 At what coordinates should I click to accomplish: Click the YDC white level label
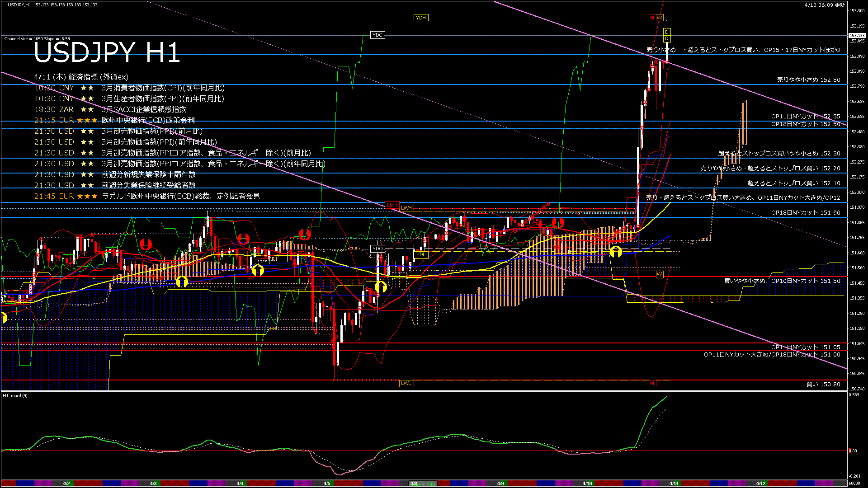377,35
